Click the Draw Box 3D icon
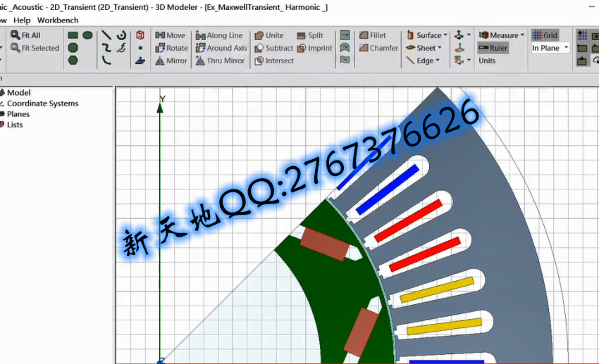 click(140, 35)
